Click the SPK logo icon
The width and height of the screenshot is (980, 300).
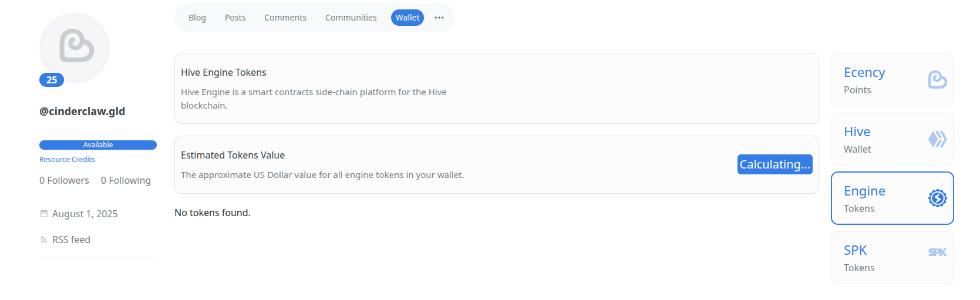pyautogui.click(x=937, y=252)
